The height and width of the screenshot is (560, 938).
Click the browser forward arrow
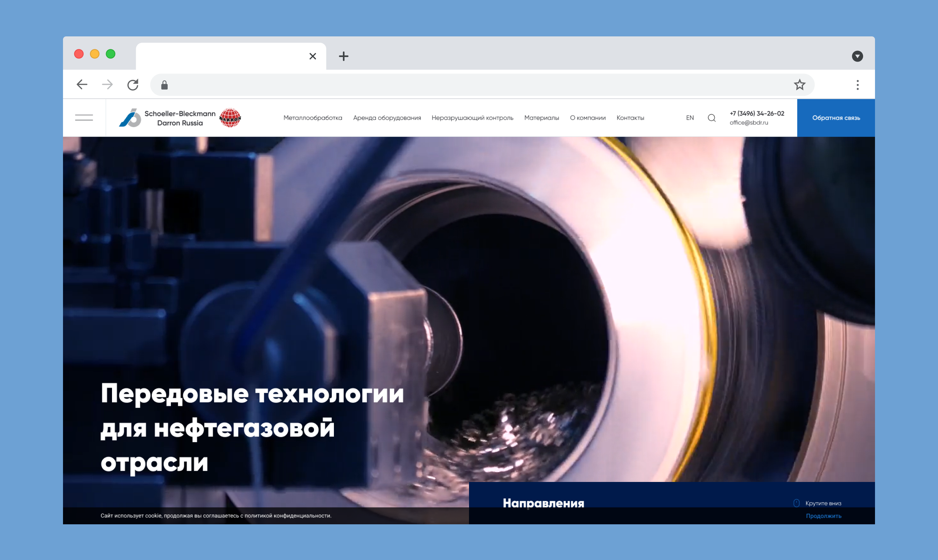click(107, 85)
